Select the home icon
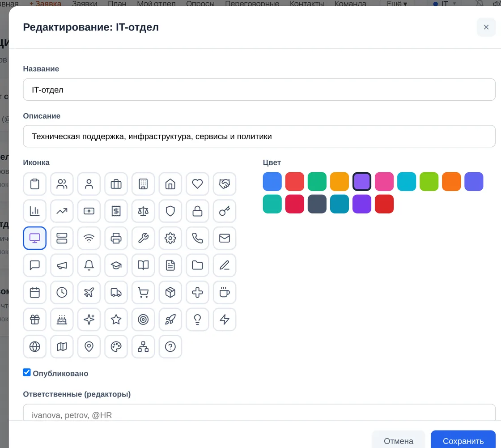Screen dimensions: 501x448 [170, 184]
